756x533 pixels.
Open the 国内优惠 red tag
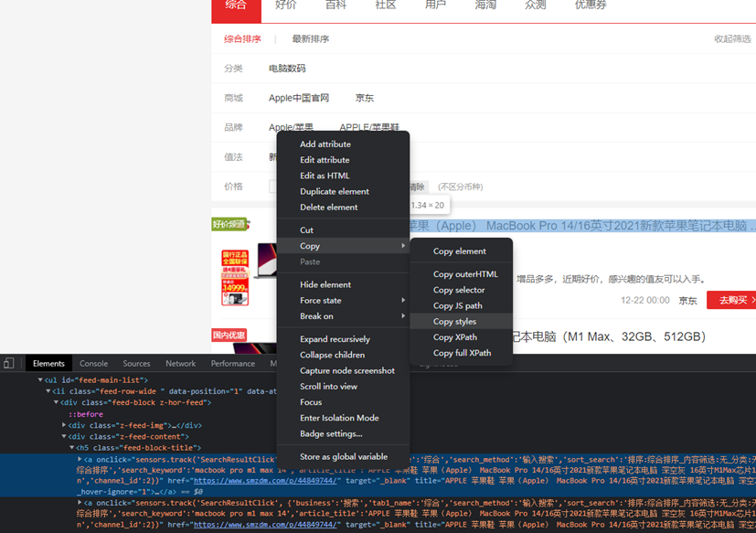click(x=229, y=335)
